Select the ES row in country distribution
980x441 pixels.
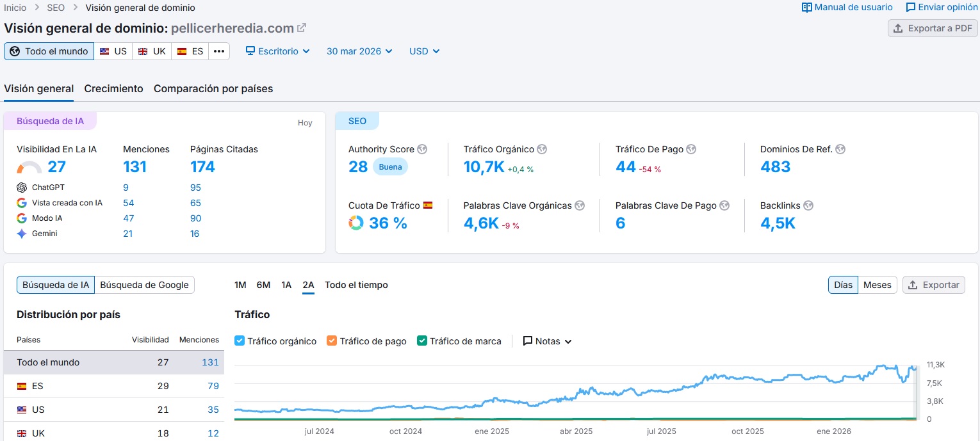114,386
